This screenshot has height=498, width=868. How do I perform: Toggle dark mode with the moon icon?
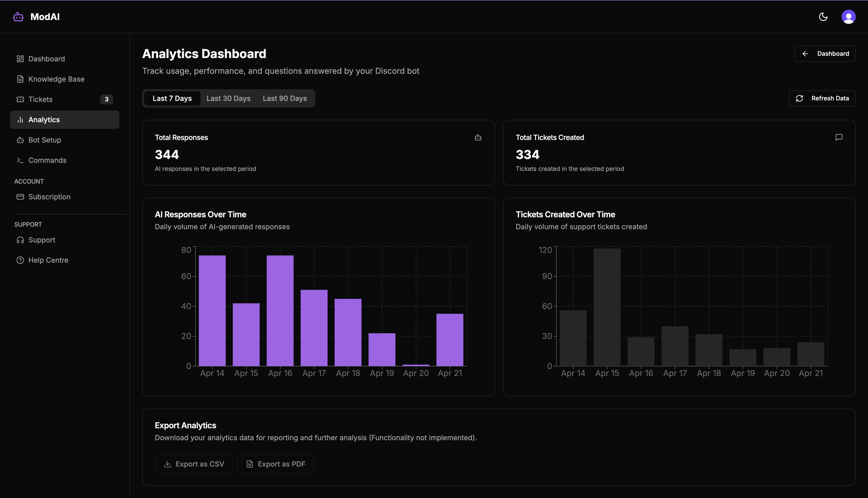[824, 16]
